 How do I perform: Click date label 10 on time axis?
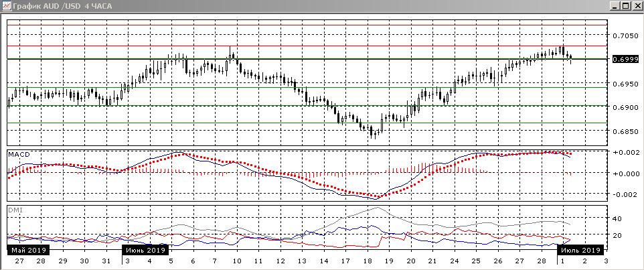(236, 261)
